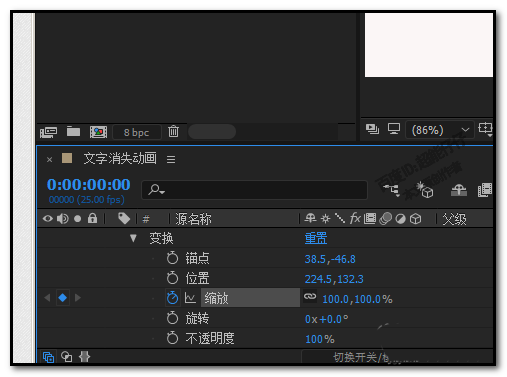This screenshot has width=507, height=377.
Task: Click the 缩放 value 100.0,100.0%
Action: coord(357,299)
